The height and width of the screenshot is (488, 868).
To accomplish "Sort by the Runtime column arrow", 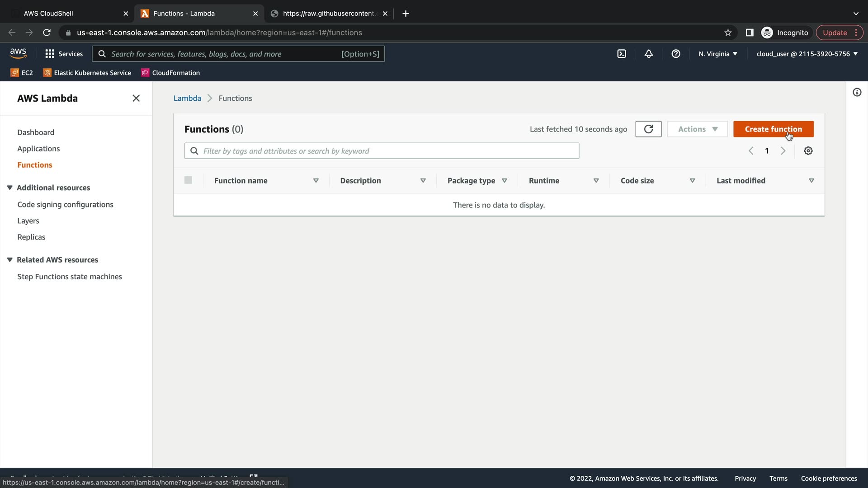I will coord(596,181).
